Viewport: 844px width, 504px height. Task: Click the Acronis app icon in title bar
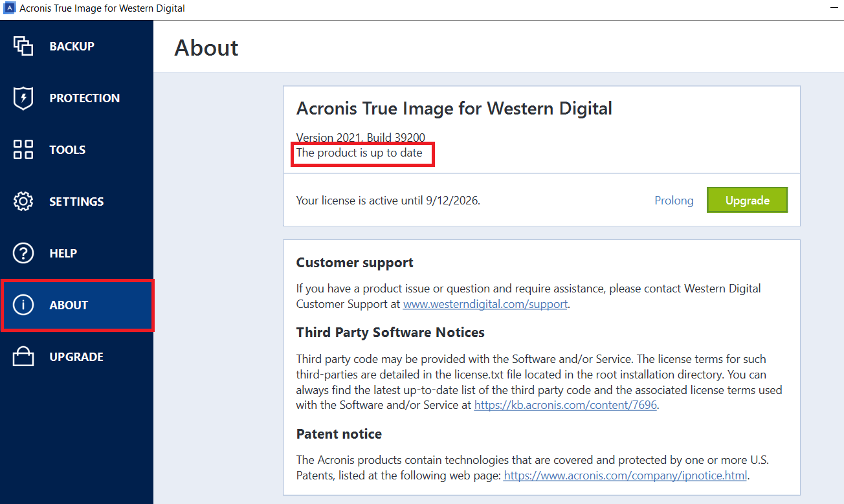[x=10, y=8]
